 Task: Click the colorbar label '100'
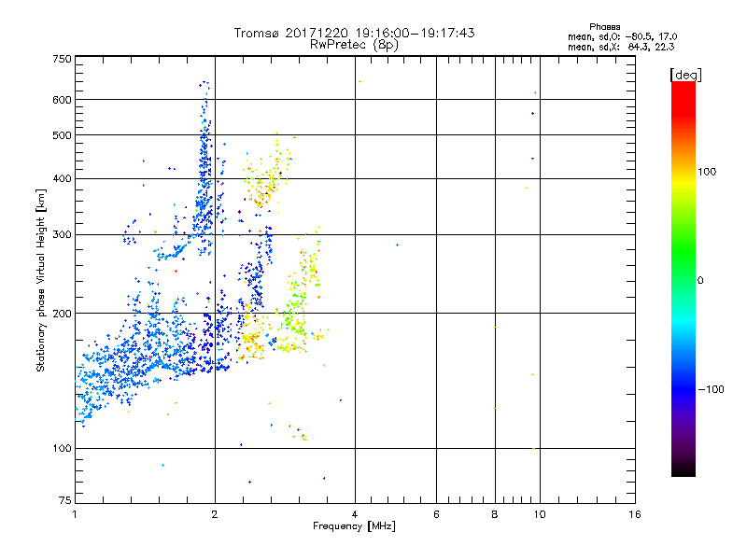click(x=707, y=172)
